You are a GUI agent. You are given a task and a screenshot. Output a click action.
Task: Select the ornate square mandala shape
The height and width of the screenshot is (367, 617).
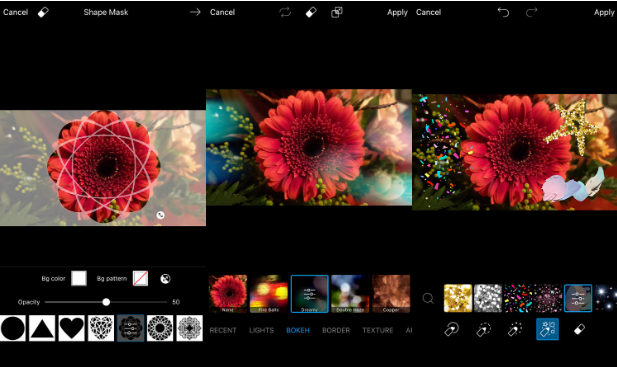190,328
